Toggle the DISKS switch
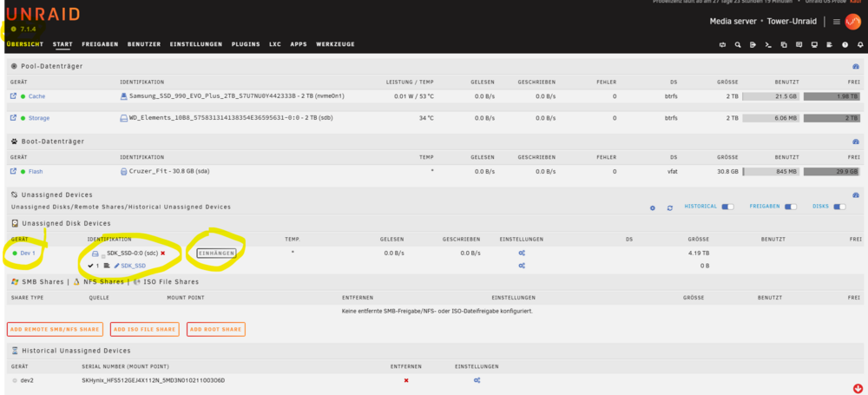The height and width of the screenshot is (395, 868). 839,207
